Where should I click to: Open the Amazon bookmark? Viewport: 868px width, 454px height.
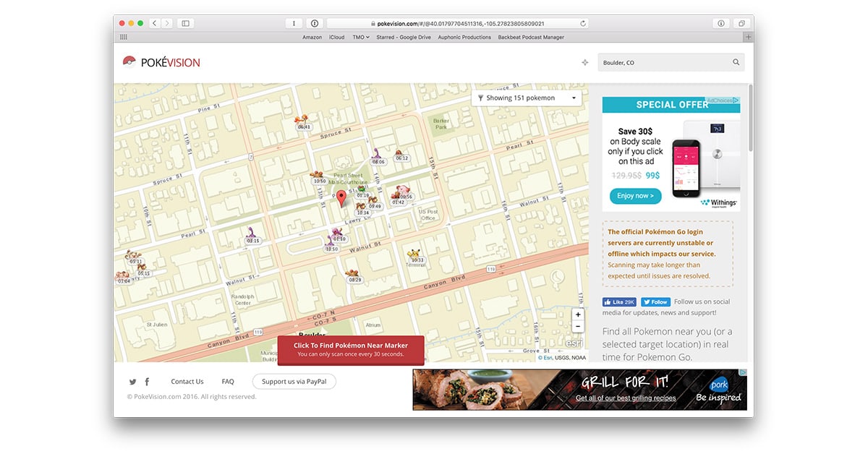312,37
